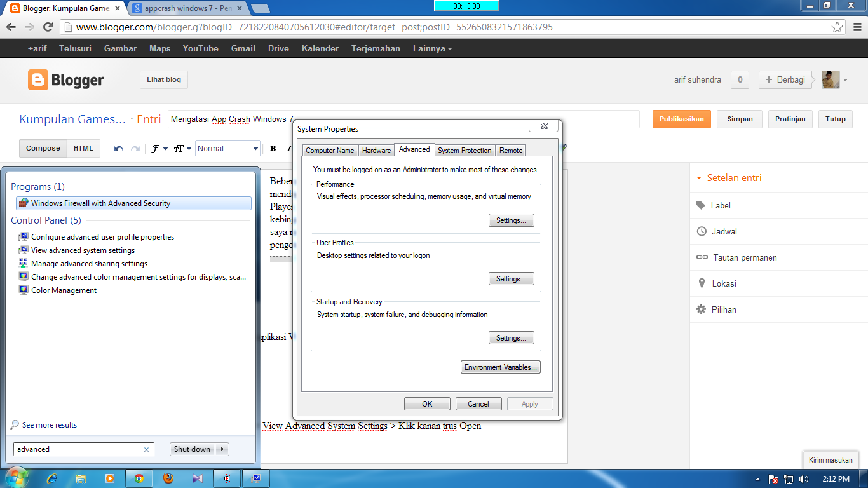
Task: Open YouTube in Google bar
Action: click(x=200, y=48)
